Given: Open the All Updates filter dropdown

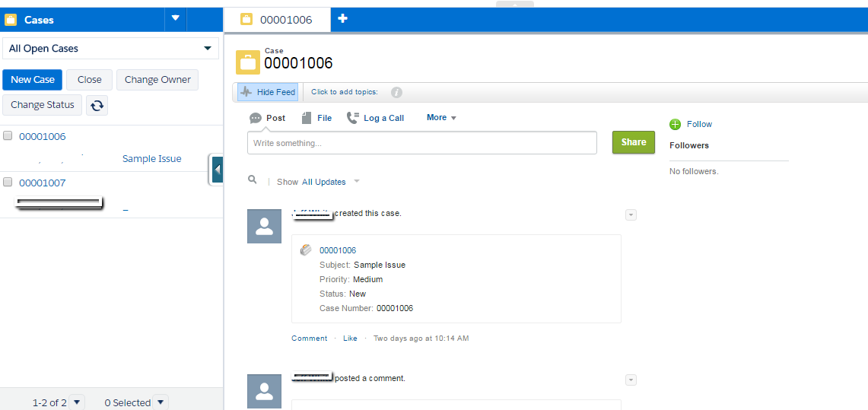Looking at the screenshot, I should pos(330,182).
